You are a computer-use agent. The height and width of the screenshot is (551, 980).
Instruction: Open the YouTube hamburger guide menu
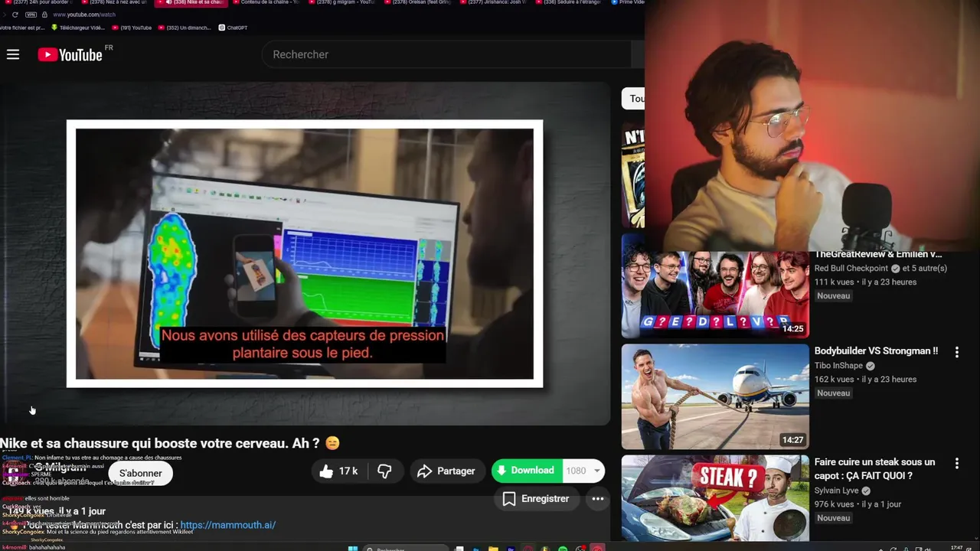click(x=13, y=54)
